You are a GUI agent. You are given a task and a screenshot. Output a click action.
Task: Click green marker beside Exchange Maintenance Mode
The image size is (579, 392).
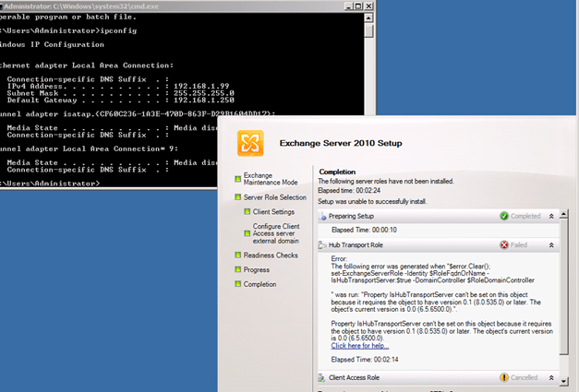point(237,177)
